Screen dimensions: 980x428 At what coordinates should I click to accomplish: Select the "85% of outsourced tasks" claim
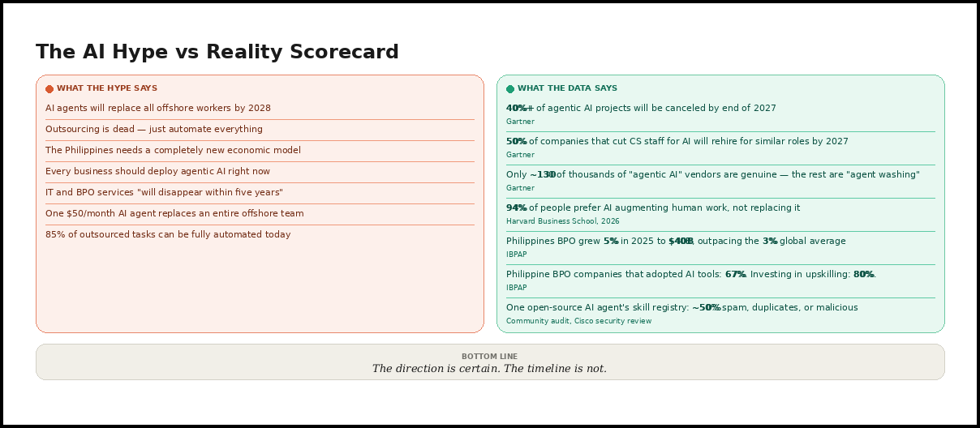tap(168, 234)
